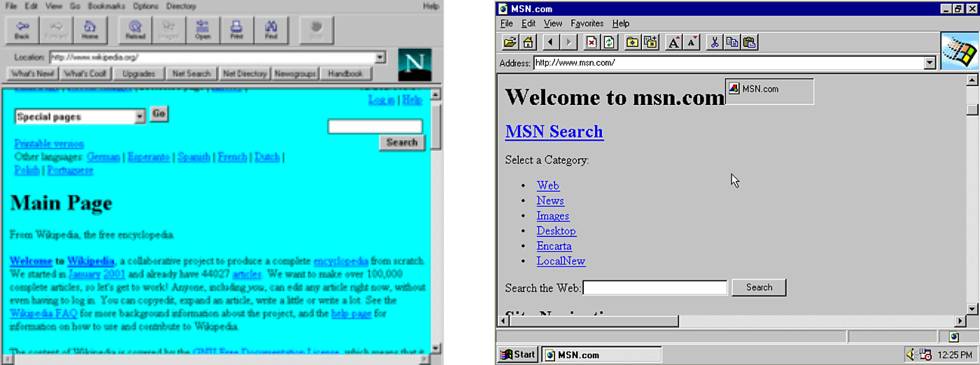The height and width of the screenshot is (365, 980).
Task: Click Add to Favorites icon in MSN.com
Action: [650, 43]
